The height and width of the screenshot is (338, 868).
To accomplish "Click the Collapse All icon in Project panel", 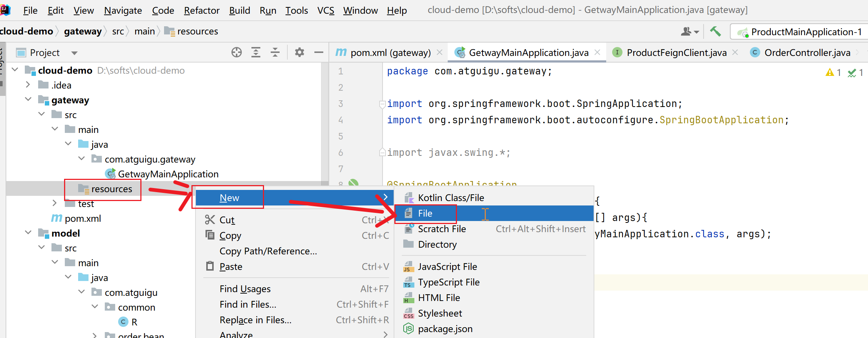I will (x=275, y=53).
